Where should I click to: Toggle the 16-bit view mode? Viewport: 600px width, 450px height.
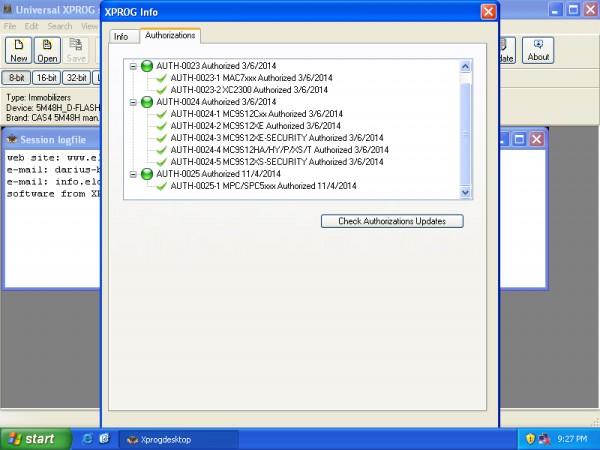(x=46, y=78)
